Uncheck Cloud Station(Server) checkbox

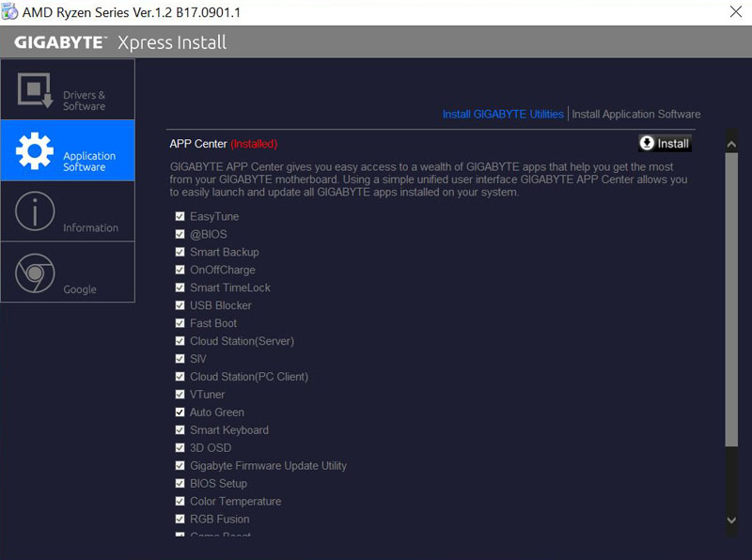click(180, 341)
